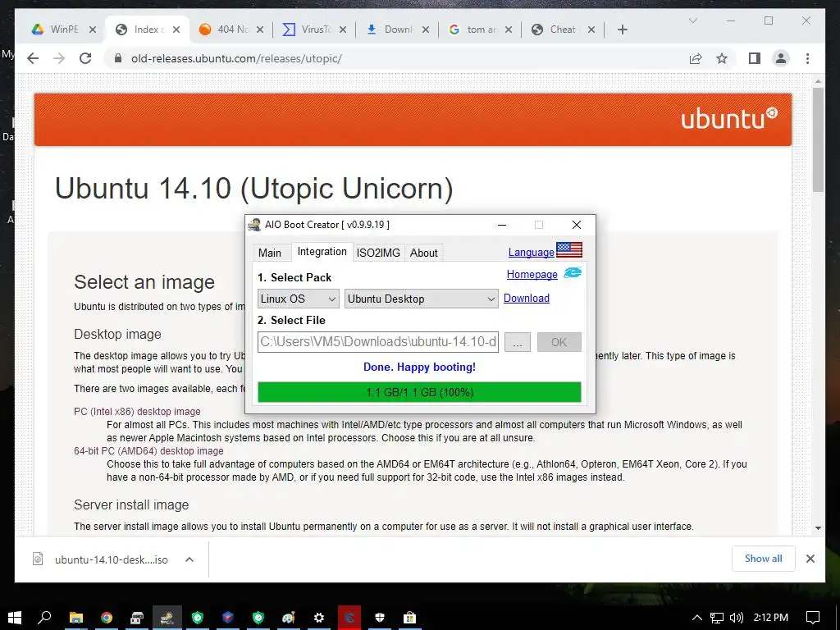Click the network tray icon
The width and height of the screenshot is (840, 630).
point(717,618)
